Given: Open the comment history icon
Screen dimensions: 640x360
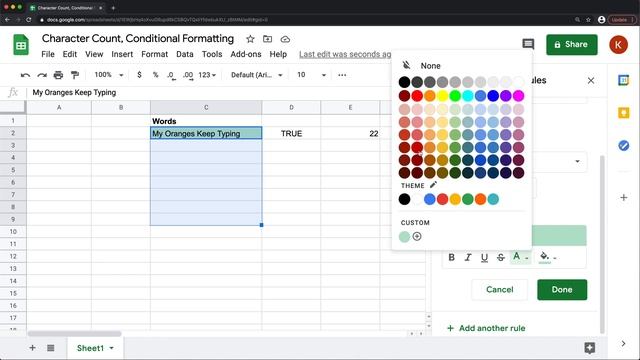Looking at the screenshot, I should 528,44.
